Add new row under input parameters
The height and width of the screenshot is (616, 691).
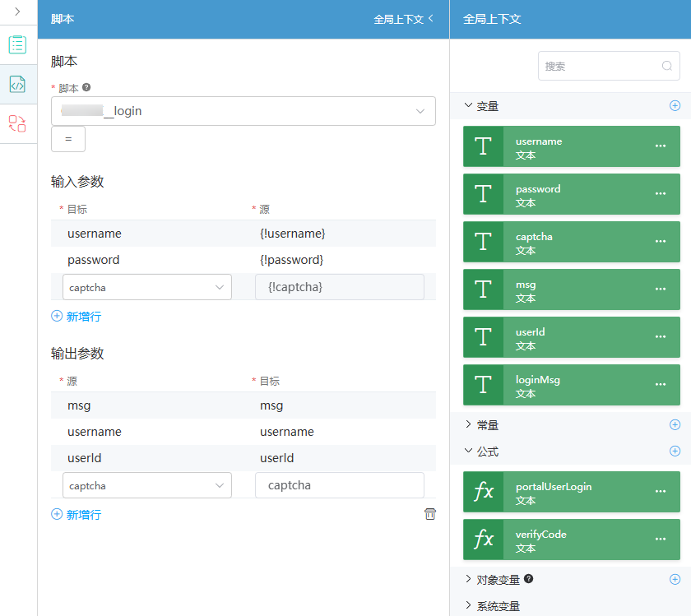(x=77, y=317)
